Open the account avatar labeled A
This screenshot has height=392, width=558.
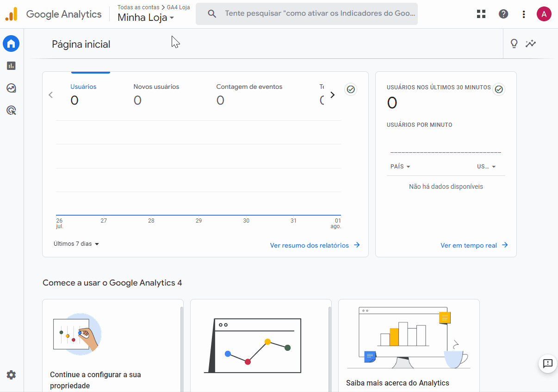click(544, 14)
